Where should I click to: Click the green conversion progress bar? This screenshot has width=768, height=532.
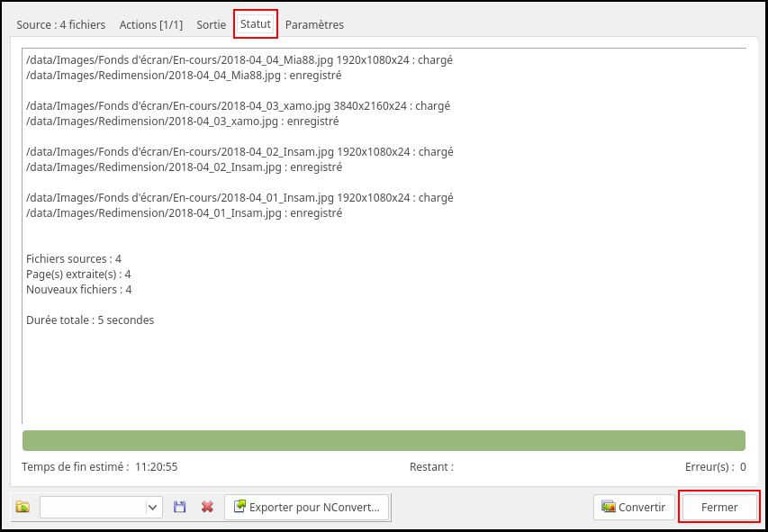click(384, 440)
